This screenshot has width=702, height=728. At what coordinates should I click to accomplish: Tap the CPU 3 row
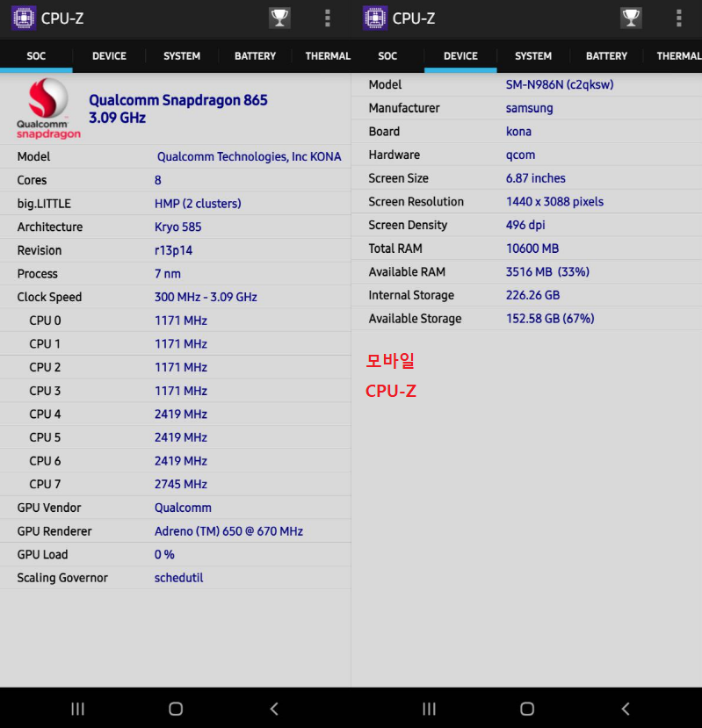[175, 391]
